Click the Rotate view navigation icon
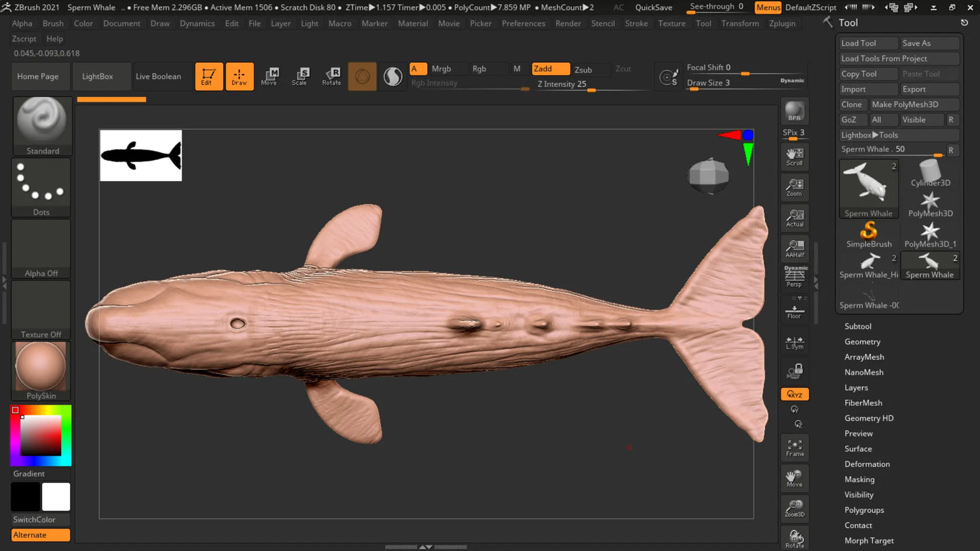The height and width of the screenshot is (551, 980). tap(794, 539)
